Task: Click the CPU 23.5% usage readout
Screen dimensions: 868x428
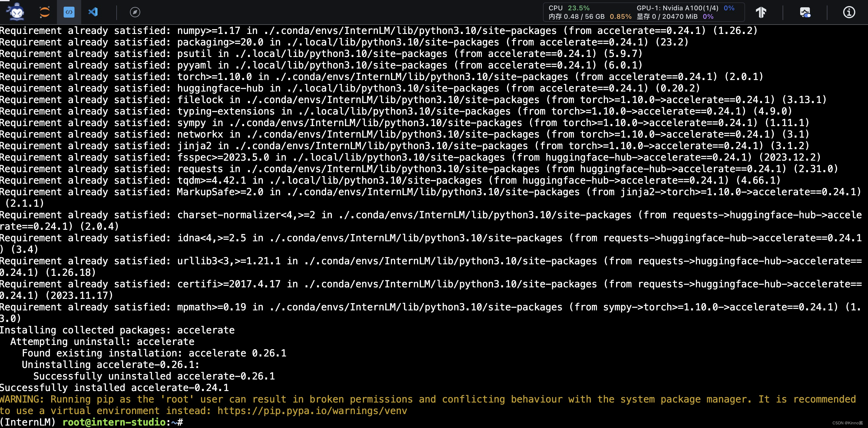Action: 569,8
